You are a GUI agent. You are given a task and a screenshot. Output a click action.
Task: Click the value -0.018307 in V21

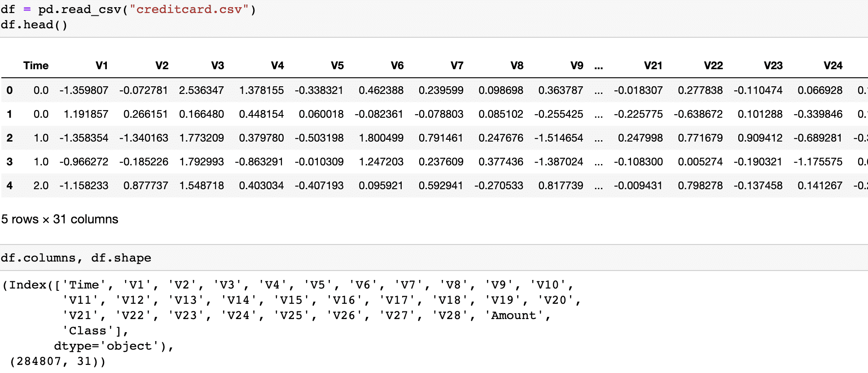pos(638,90)
